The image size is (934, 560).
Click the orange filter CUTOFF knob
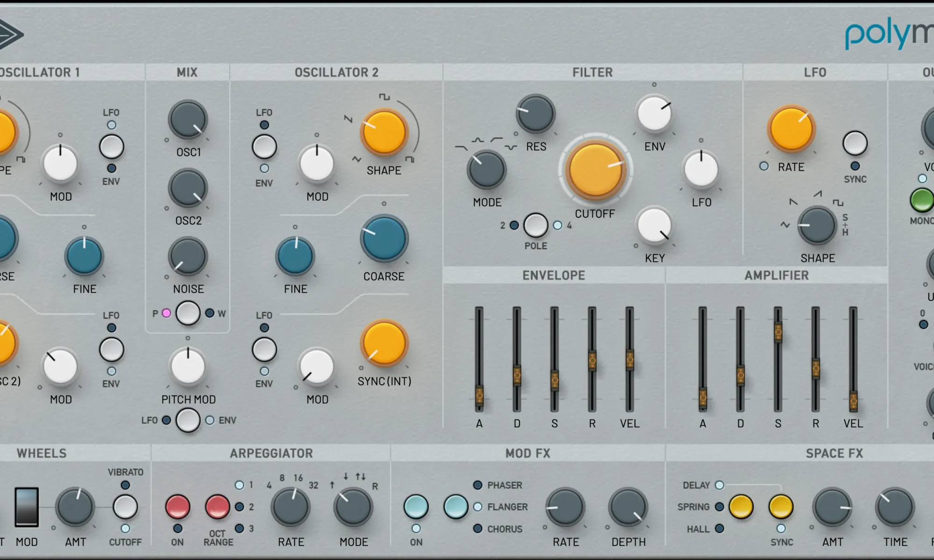(595, 170)
